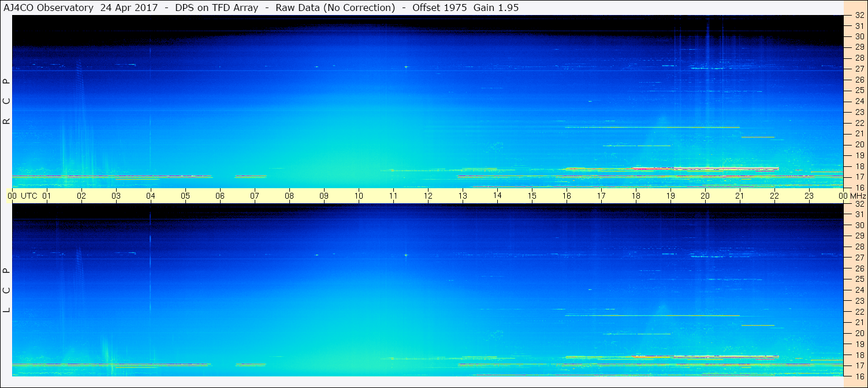
Task: Click the '00 UTC' label on time axis
Action: 22,196
